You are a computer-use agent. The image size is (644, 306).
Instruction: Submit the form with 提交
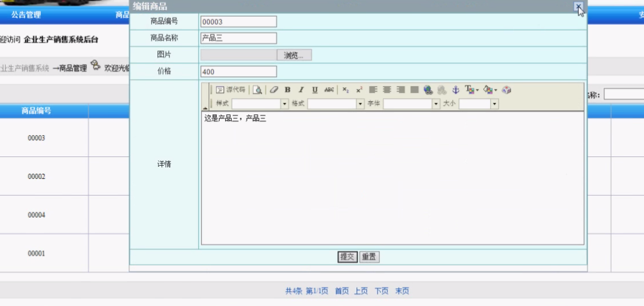348,257
